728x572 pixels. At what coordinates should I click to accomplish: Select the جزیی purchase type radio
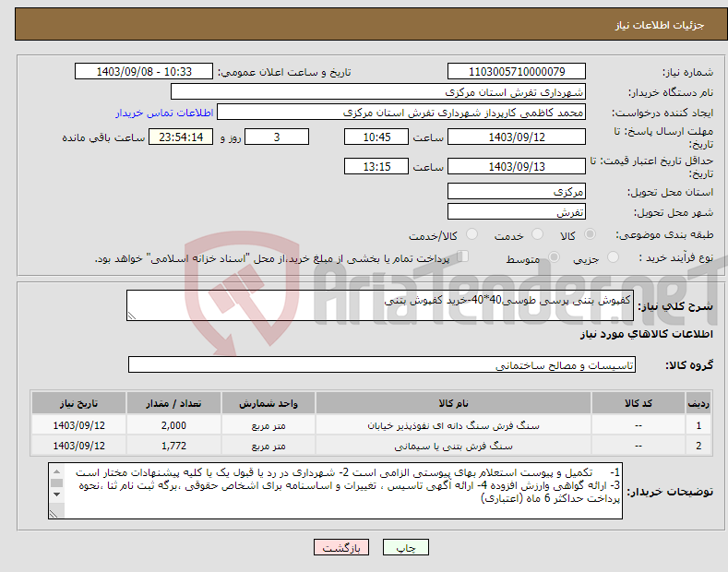click(613, 257)
